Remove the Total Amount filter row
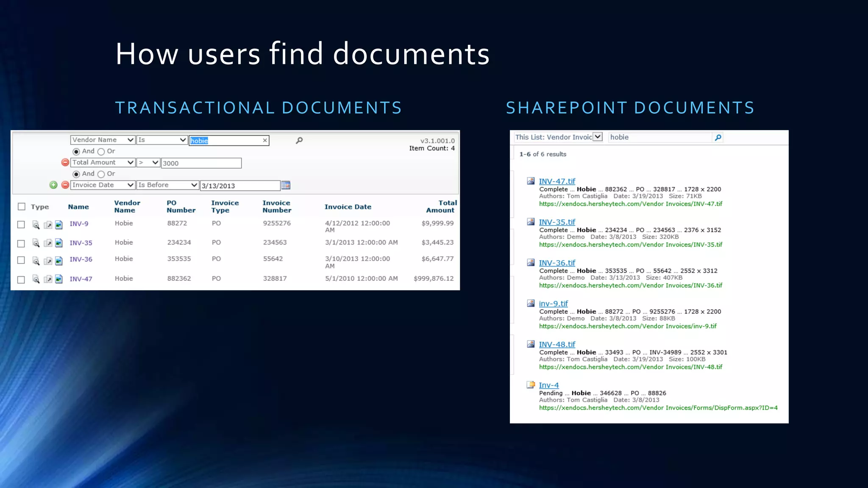 65,162
